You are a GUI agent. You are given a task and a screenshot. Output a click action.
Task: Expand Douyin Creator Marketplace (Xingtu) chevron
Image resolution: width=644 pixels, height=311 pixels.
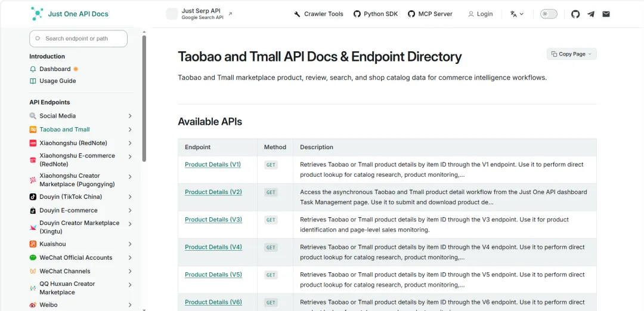pos(130,224)
